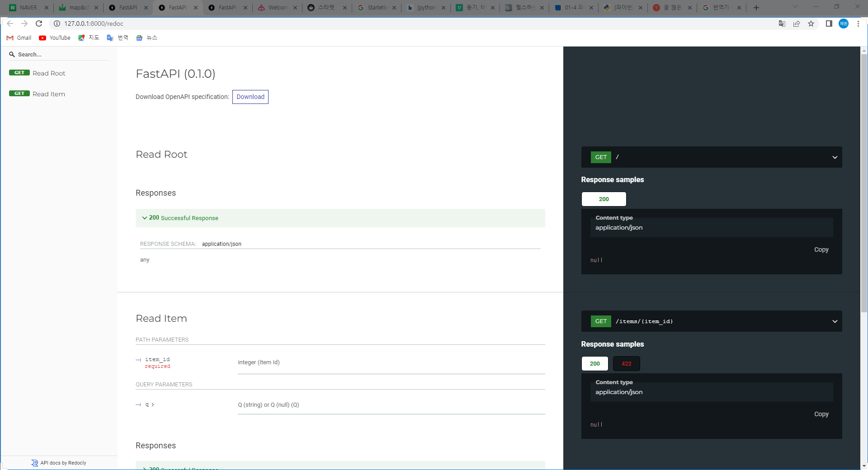Open the browser side panel
The width and height of the screenshot is (868, 470).
(829, 23)
